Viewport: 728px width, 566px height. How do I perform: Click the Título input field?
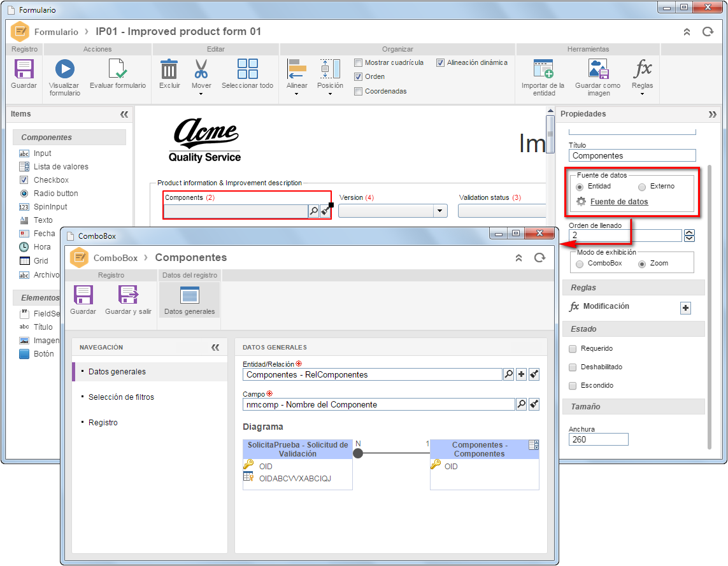coord(632,156)
